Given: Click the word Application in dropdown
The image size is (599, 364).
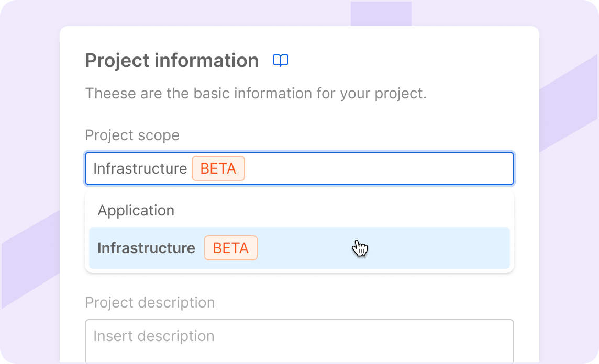Looking at the screenshot, I should 136,211.
